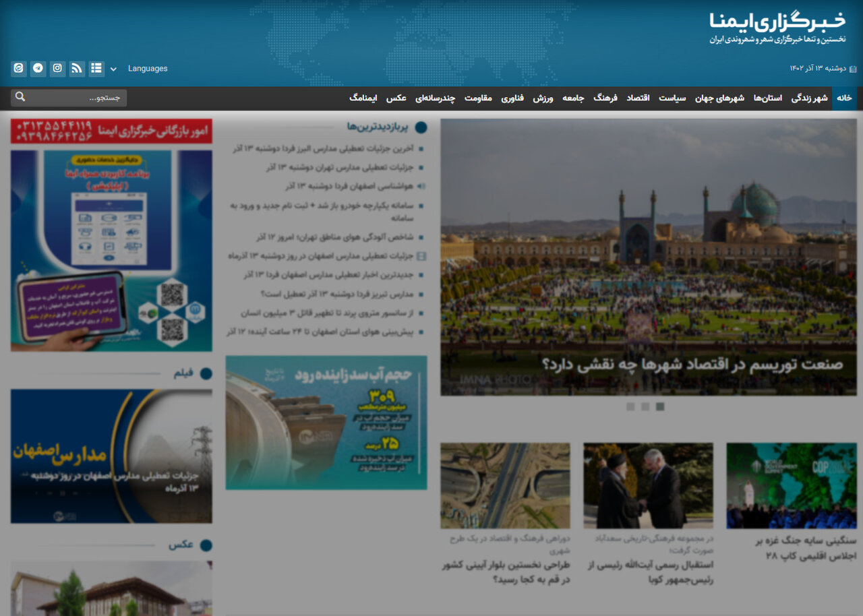Click the circle marker beside عکس section header

click(x=206, y=546)
